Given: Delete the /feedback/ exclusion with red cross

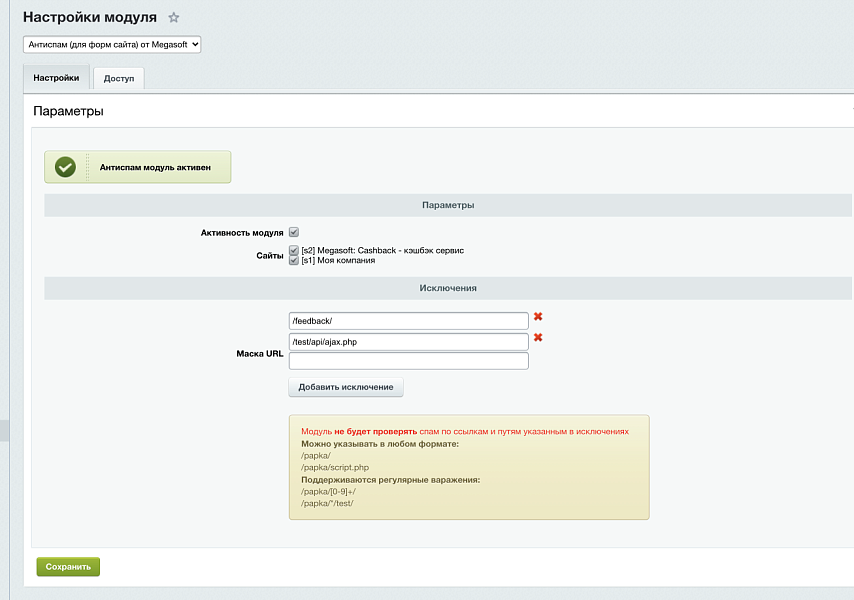Looking at the screenshot, I should tap(538, 317).
